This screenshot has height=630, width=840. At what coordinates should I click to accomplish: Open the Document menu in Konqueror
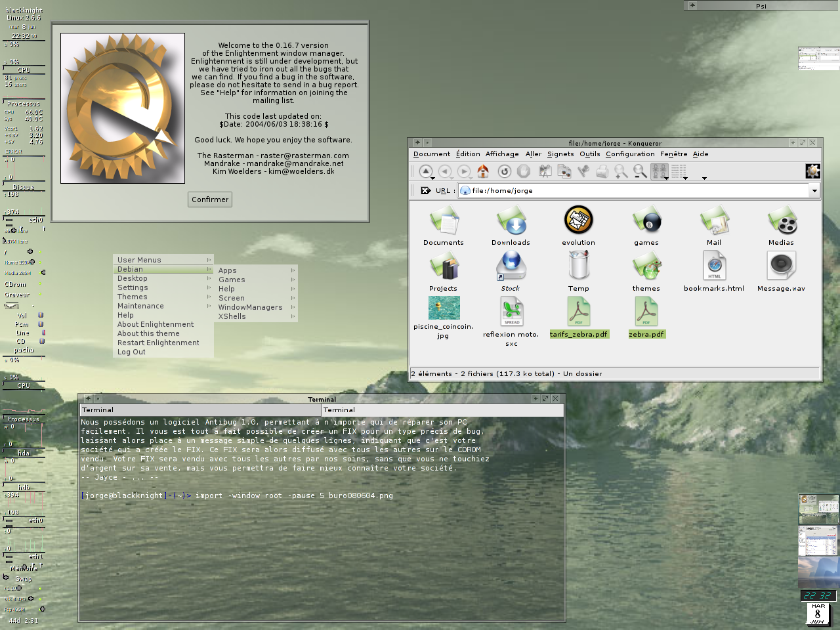(432, 154)
